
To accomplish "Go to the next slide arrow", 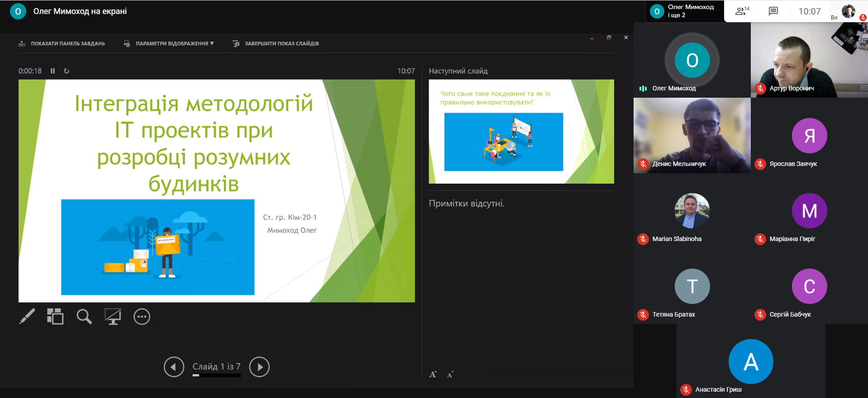I will pyautogui.click(x=259, y=367).
